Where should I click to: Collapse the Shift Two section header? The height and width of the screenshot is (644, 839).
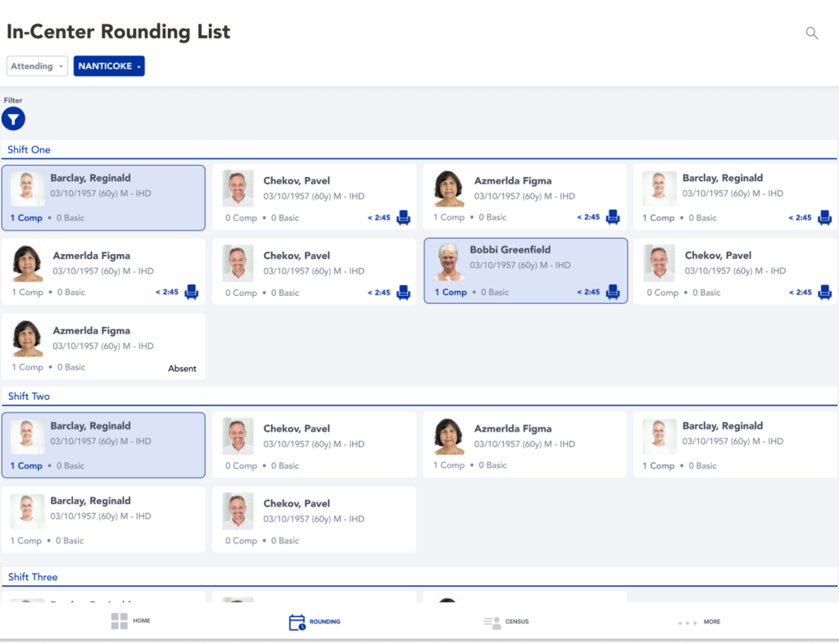pos(29,397)
